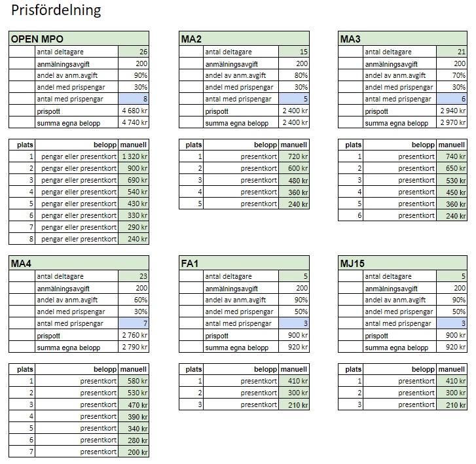The width and height of the screenshot is (476, 464).
Task: Select MA4 seventh place prize 200 kr
Action: [134, 452]
